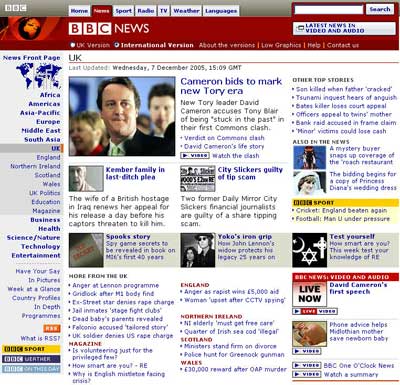
Task: Click the Search button
Action: pyautogui.click(x=380, y=9)
